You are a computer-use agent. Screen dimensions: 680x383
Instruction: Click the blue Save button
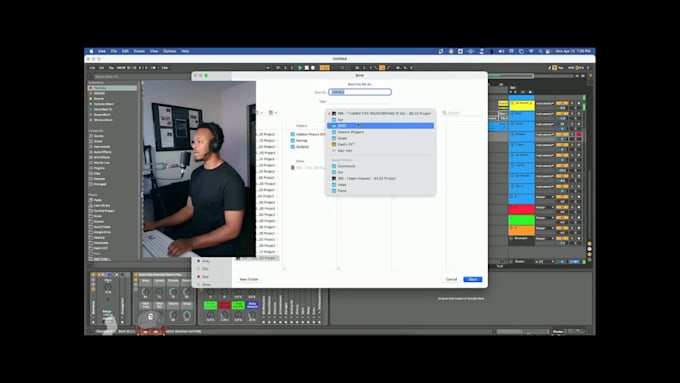pyautogui.click(x=473, y=279)
